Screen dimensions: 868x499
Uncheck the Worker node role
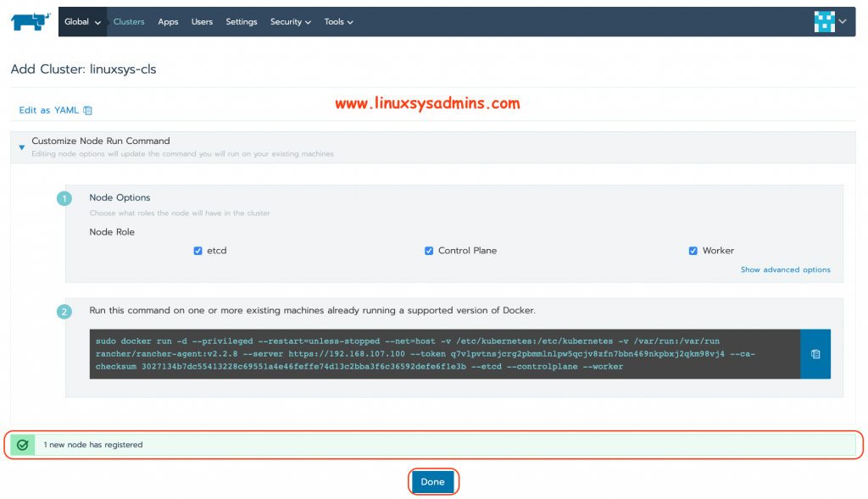pos(693,251)
